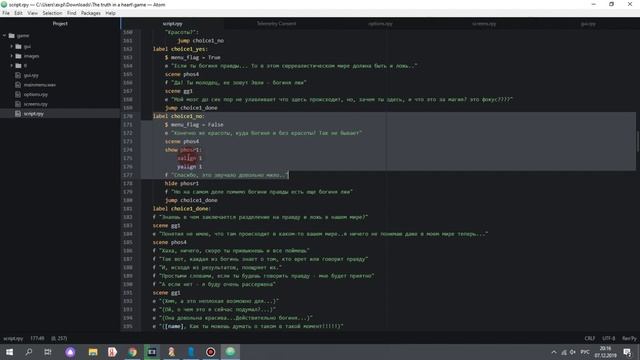Switch to the Telemetry Consent tab
640x360 pixels.
[276, 24]
